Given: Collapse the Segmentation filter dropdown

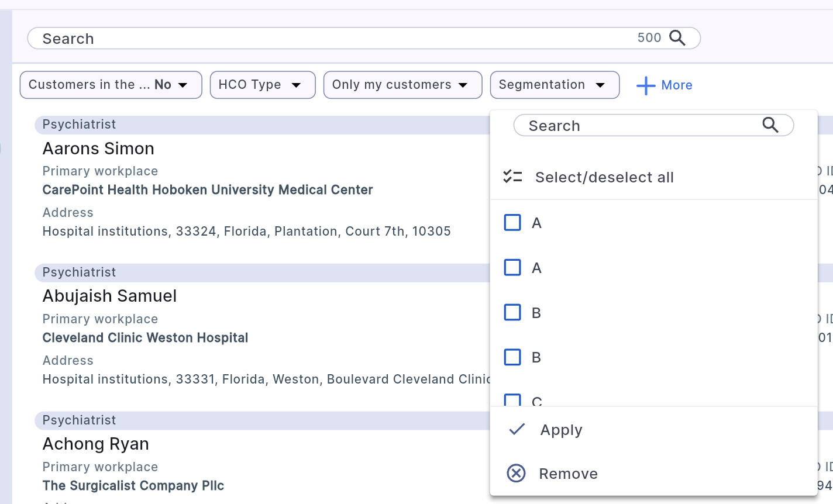Looking at the screenshot, I should click(x=555, y=85).
